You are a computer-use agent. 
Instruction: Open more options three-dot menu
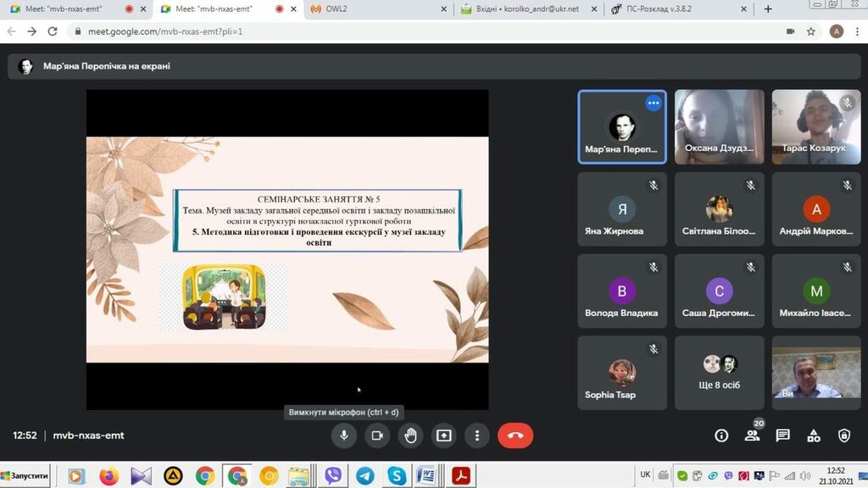pos(477,435)
